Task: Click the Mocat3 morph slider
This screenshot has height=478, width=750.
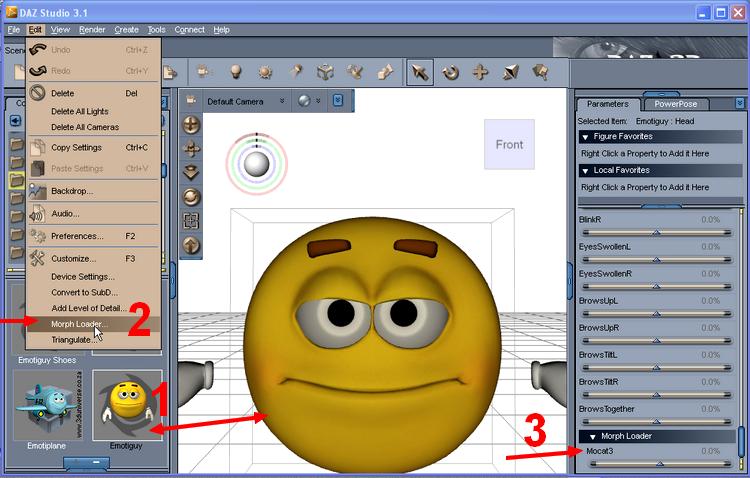Action: (x=660, y=464)
